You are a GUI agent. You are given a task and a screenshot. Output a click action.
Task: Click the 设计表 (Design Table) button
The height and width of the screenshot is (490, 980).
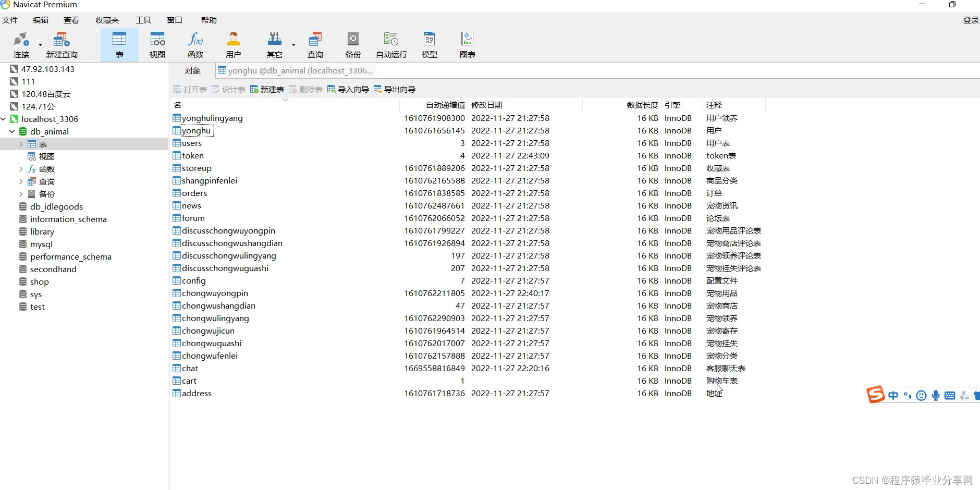point(228,90)
